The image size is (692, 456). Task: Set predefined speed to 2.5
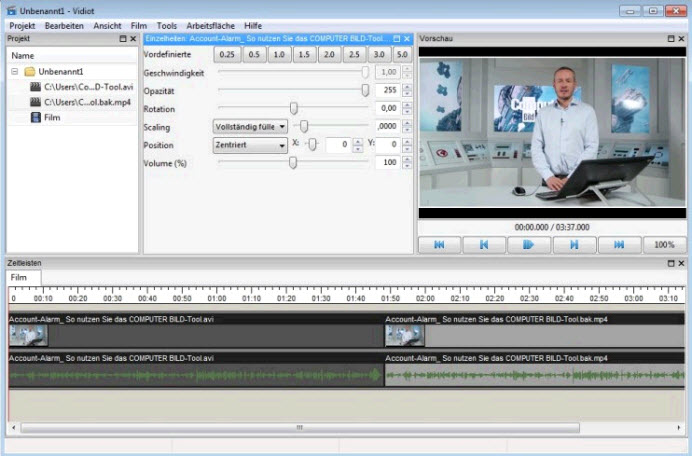354,55
